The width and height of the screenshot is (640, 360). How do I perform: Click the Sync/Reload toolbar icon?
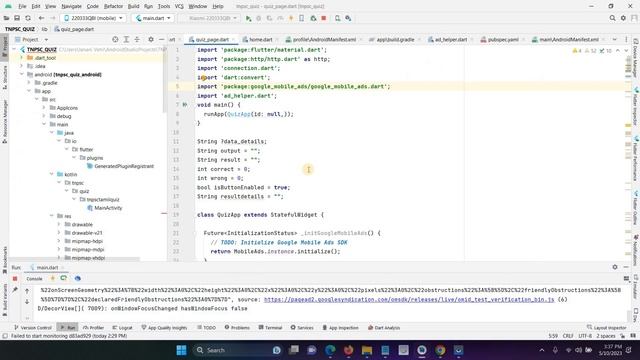point(28,18)
